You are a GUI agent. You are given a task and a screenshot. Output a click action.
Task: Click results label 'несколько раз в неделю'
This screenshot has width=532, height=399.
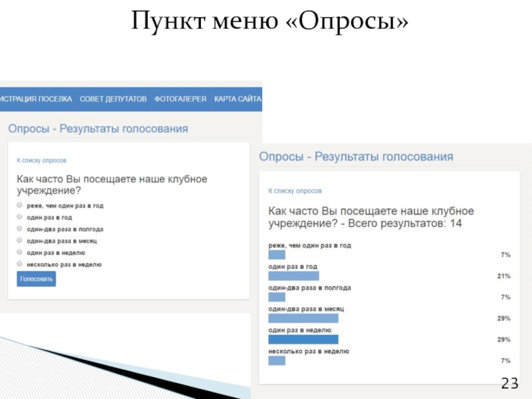click(309, 352)
